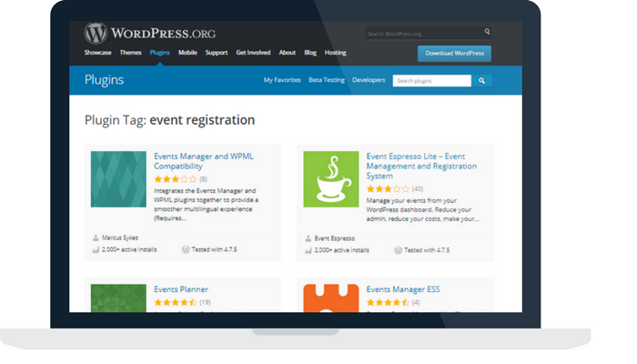Click star rating of Events Manager and WPML
The width and height of the screenshot is (637, 364).
coord(176,179)
